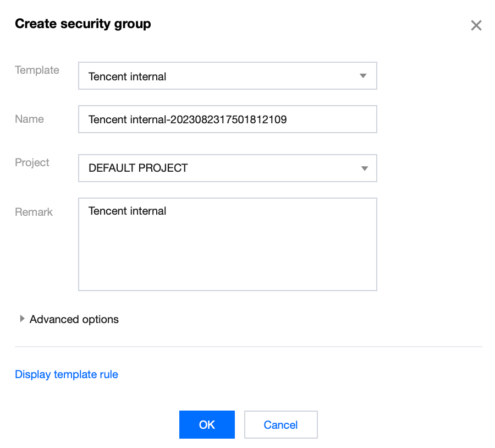495x448 pixels.
Task: Close the Create security group dialog
Action: pyautogui.click(x=476, y=25)
